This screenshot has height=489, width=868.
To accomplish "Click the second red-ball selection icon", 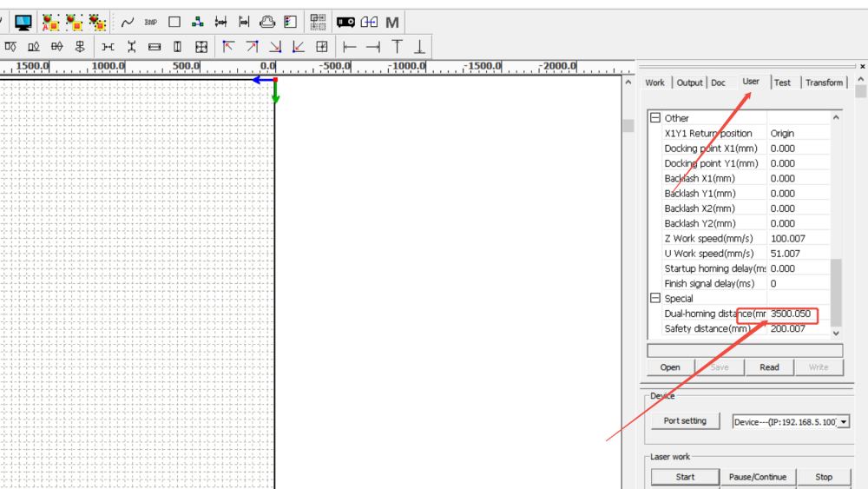I will [x=74, y=23].
